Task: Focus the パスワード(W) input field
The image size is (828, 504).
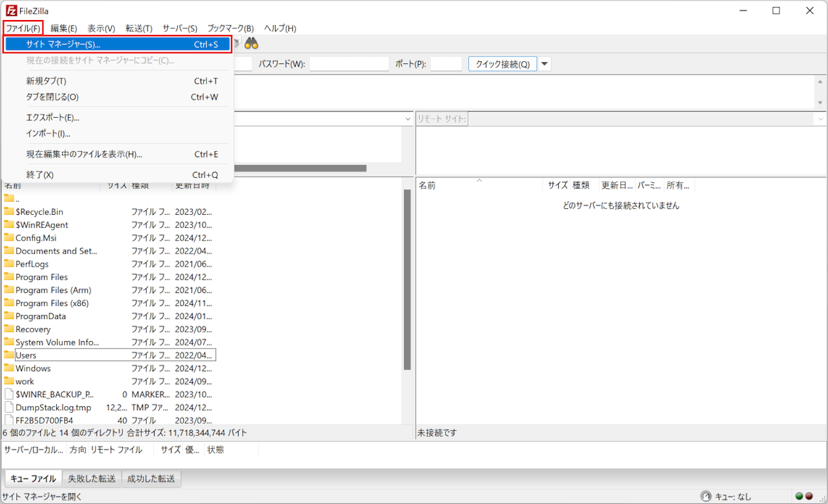Action: tap(349, 64)
